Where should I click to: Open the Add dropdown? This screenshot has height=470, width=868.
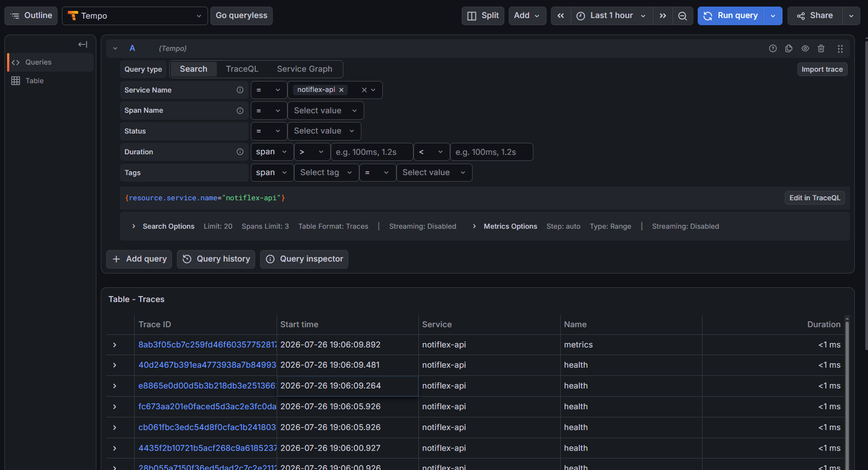(x=527, y=16)
